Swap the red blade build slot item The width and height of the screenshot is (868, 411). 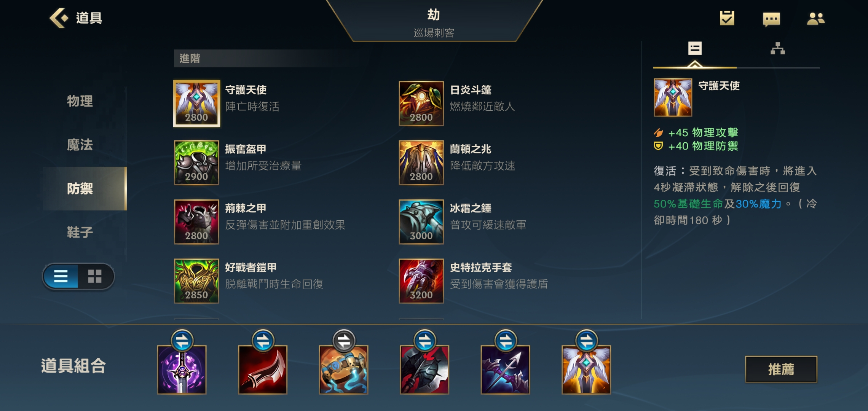tap(263, 340)
